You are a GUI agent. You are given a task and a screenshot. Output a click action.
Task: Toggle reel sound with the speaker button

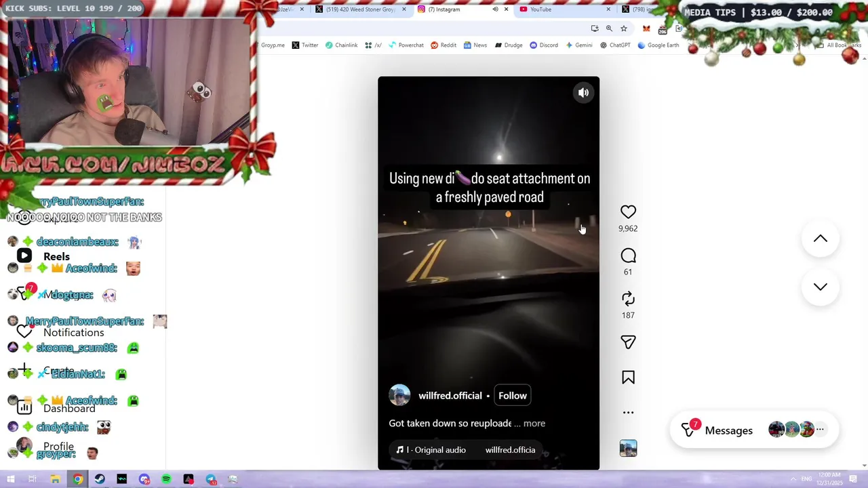pyautogui.click(x=583, y=93)
